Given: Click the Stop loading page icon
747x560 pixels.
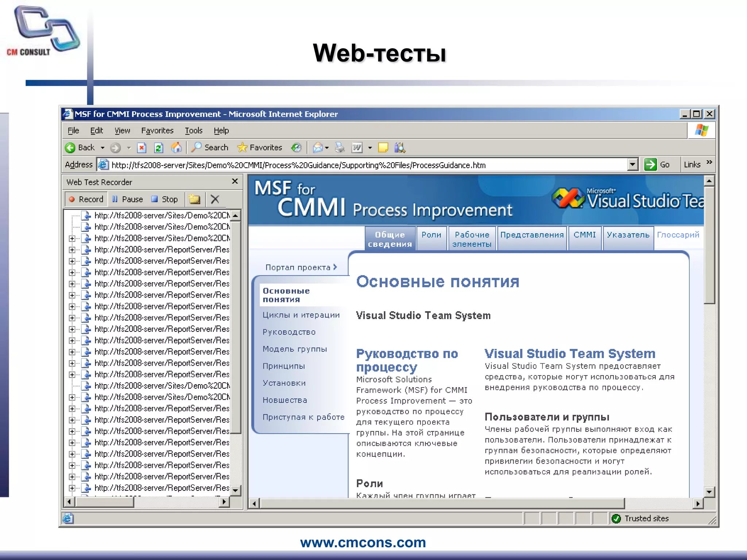Looking at the screenshot, I should 142,148.
